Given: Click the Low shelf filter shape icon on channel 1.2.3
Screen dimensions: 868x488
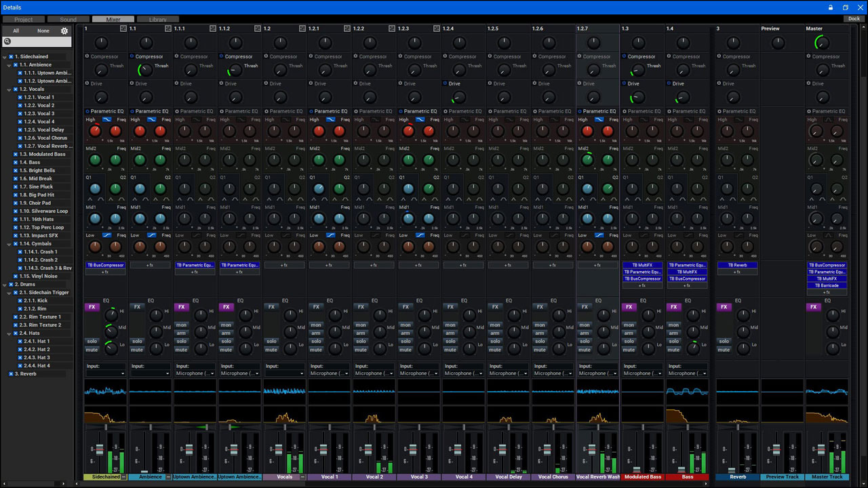Looking at the screenshot, I should pyautogui.click(x=420, y=235).
